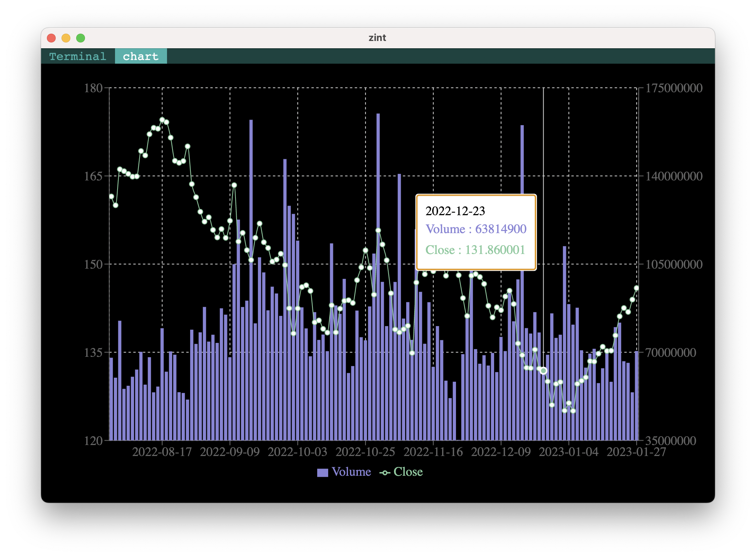The image size is (756, 557).
Task: Click the green Close legend line marker
Action: (x=385, y=472)
